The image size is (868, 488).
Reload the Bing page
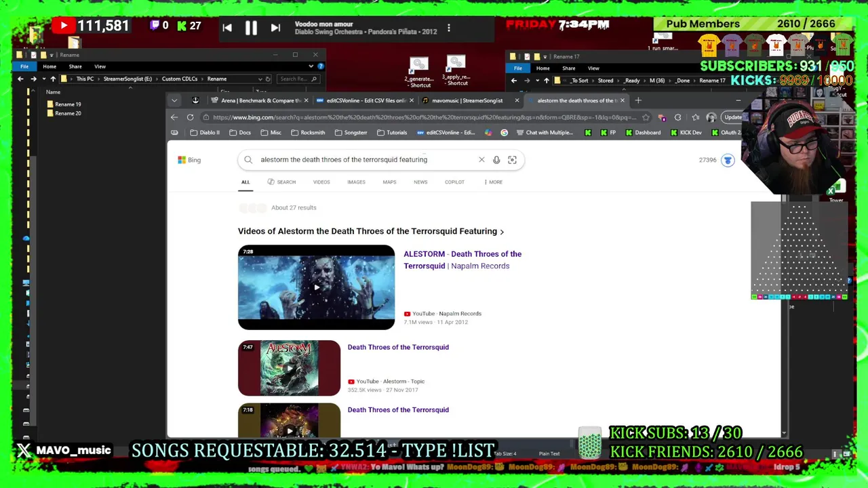[190, 117]
